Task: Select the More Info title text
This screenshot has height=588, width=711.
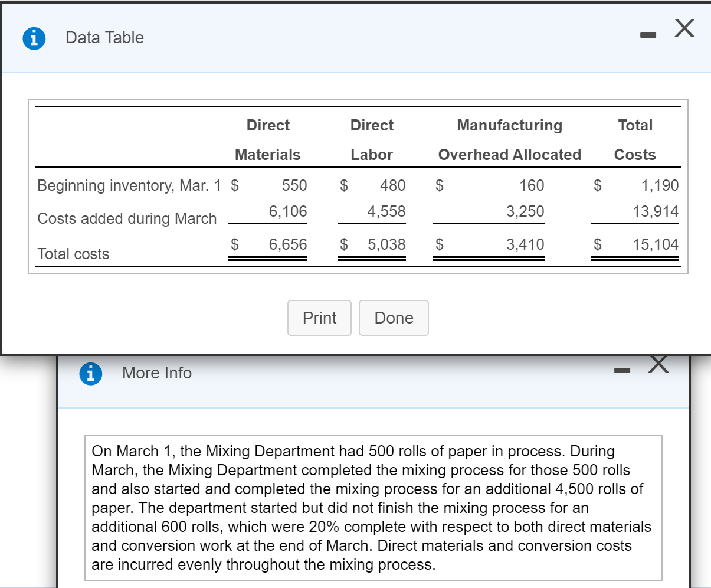Action: click(x=156, y=373)
